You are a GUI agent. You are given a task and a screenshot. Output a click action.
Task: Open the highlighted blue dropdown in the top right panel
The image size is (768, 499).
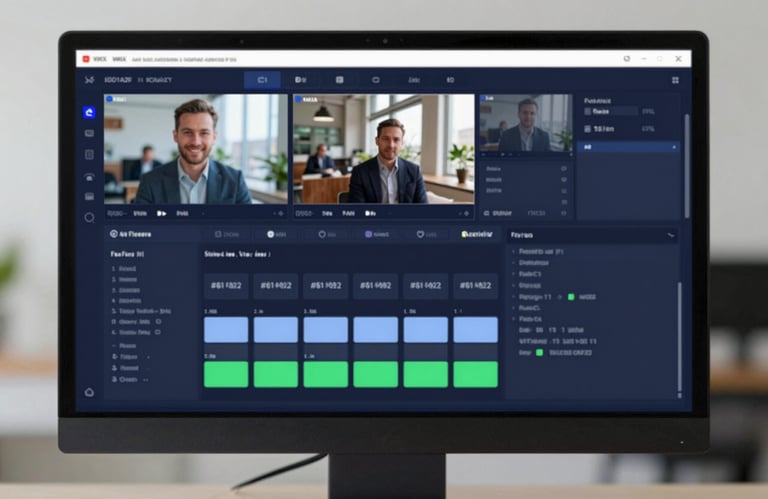pos(628,147)
